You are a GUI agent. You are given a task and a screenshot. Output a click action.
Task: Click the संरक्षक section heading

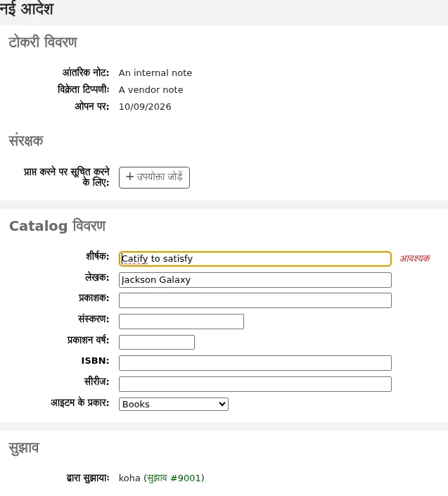pos(26,141)
